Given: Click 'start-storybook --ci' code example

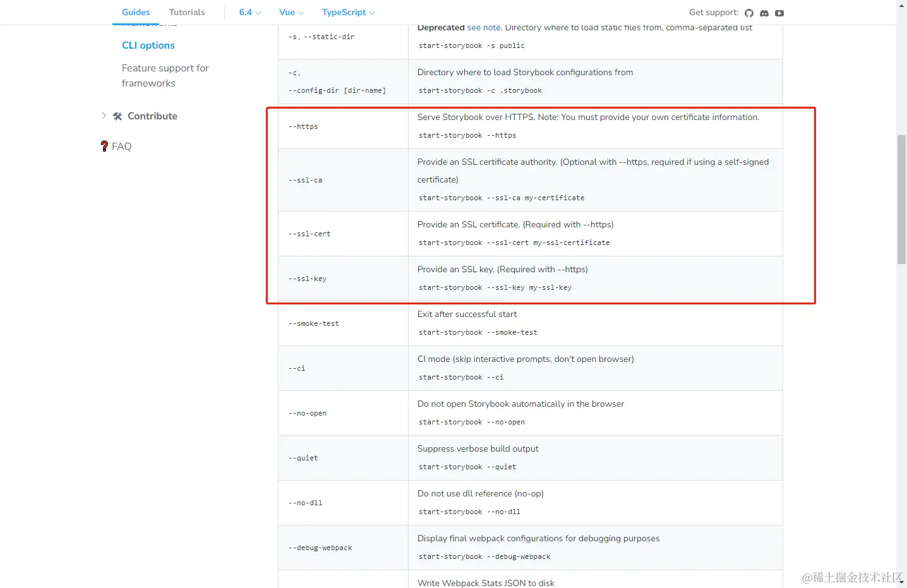Looking at the screenshot, I should tap(461, 377).
